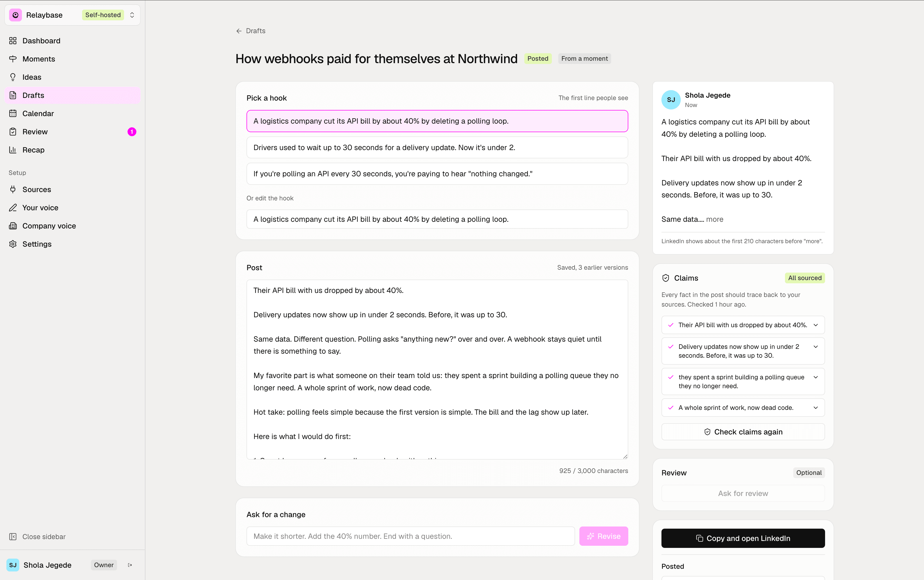This screenshot has height=580, width=924.
Task: Click the Ask for review button
Action: point(743,493)
